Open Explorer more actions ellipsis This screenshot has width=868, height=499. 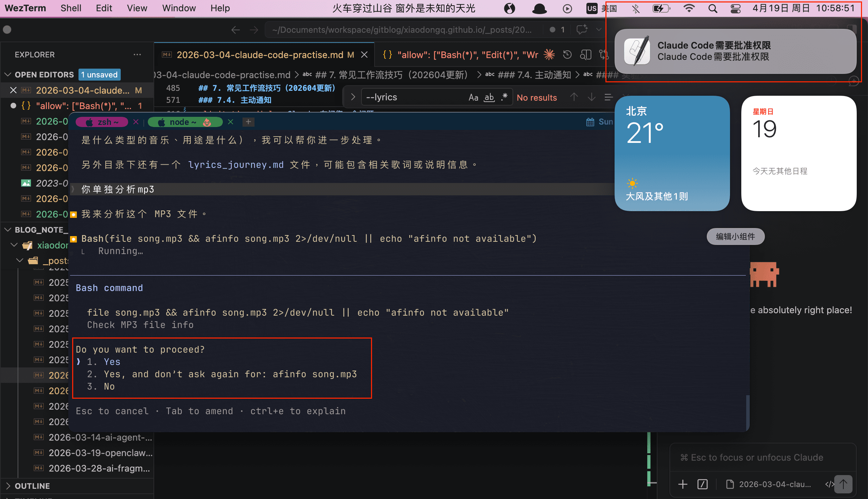click(137, 55)
